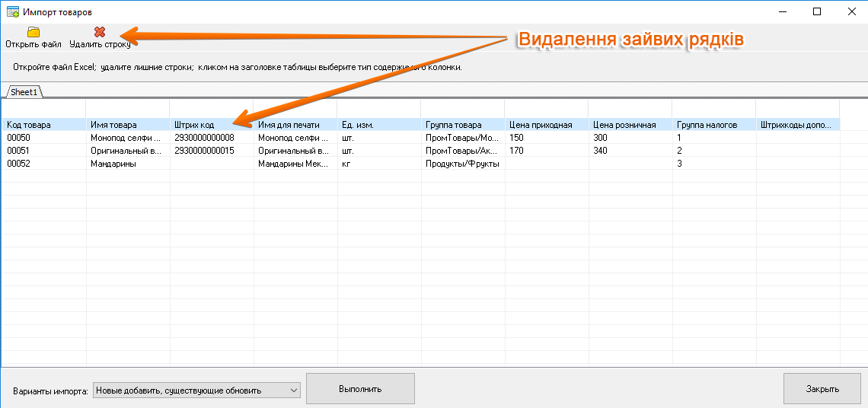Click the Продукты/Фрукты group cell
868x408 pixels.
click(x=463, y=164)
